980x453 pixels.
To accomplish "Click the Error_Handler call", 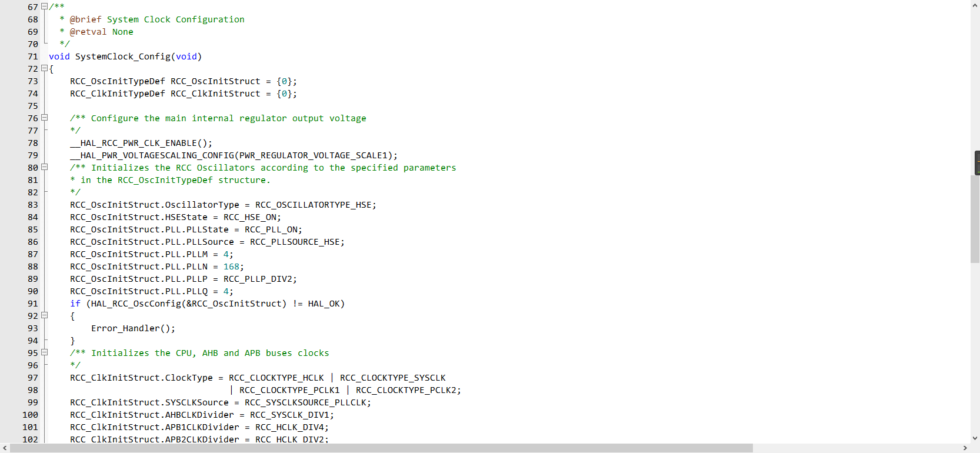I will tap(132, 328).
